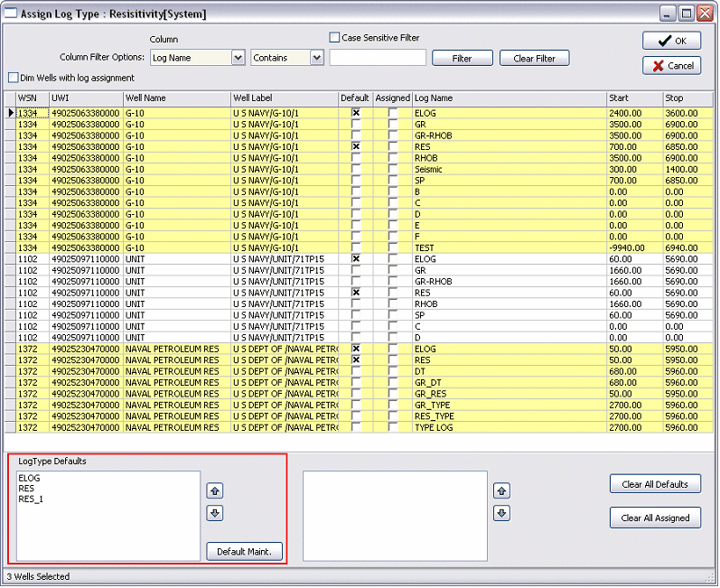Expand the Contains filter condition dropdown
Screen dimensions: 720x588
click(x=316, y=58)
